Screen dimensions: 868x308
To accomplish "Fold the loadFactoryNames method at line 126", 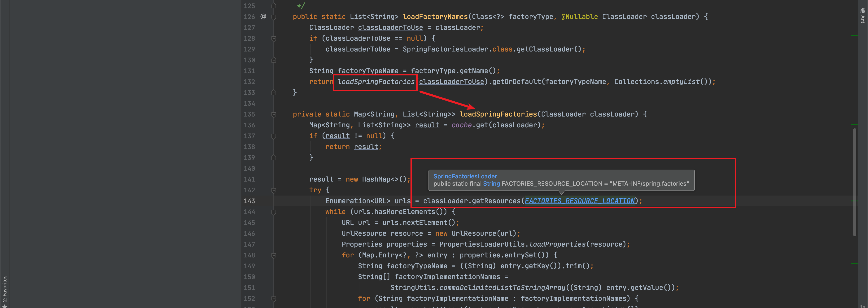I will coord(274,17).
